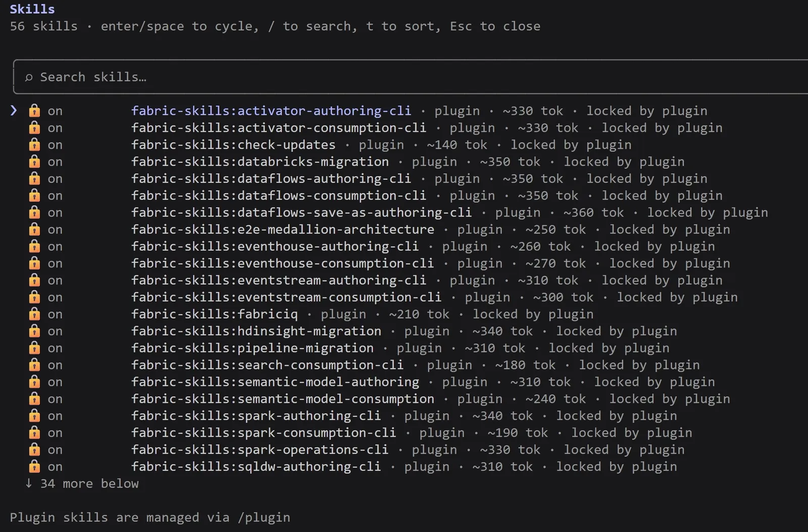The height and width of the screenshot is (532, 808).
Task: Toggle the 'on' state of spark-operations-cli
Action: pos(55,450)
